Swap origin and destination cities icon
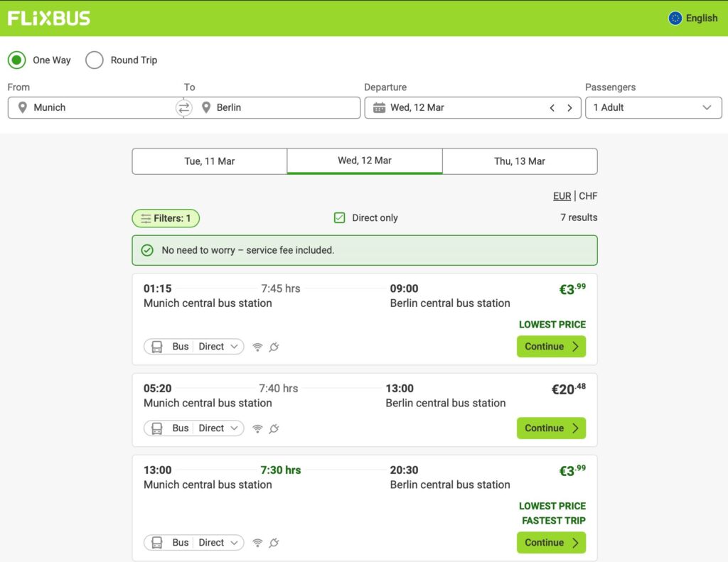This screenshot has width=728, height=562. click(184, 108)
